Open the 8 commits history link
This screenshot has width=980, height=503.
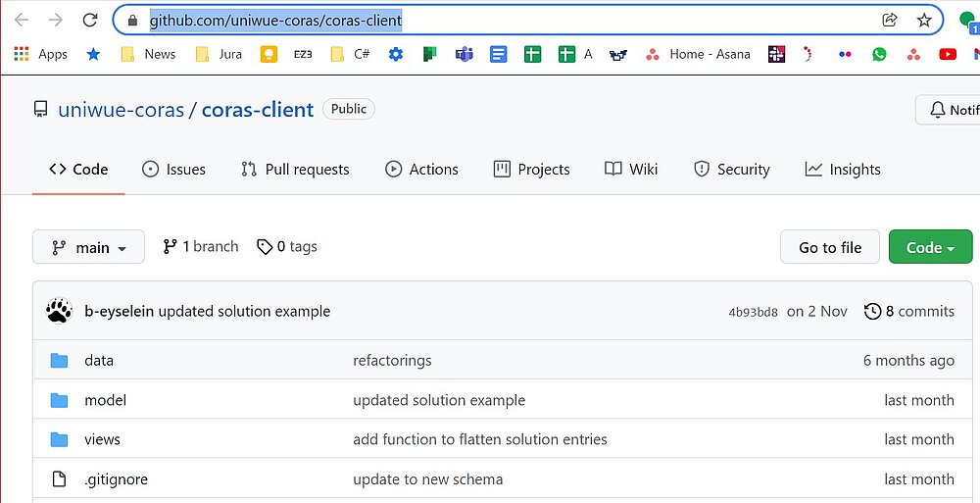tap(908, 312)
